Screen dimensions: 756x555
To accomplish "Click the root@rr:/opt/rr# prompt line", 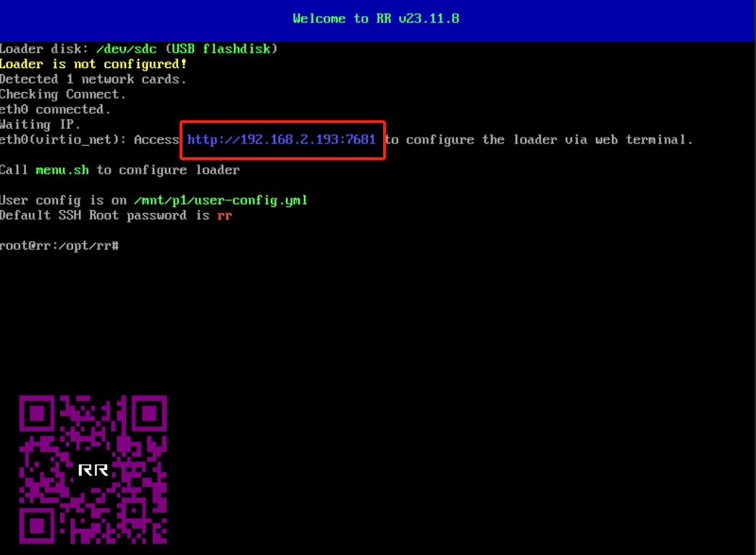I will pyautogui.click(x=60, y=246).
